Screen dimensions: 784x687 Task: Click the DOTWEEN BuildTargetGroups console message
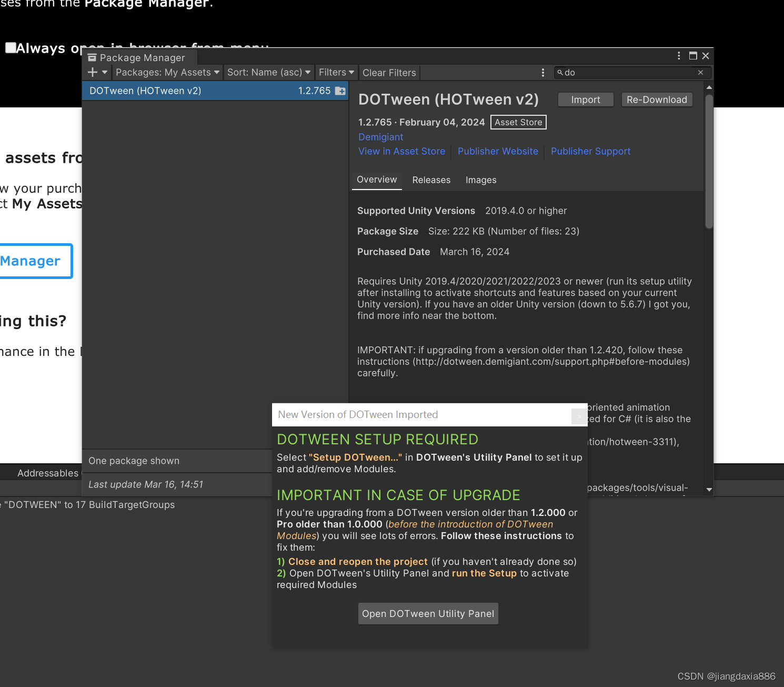coord(87,505)
